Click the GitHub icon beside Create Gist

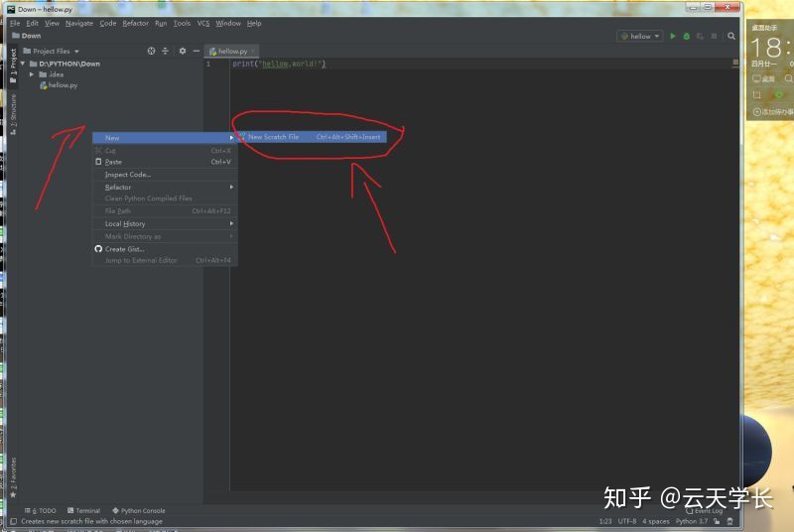point(98,248)
